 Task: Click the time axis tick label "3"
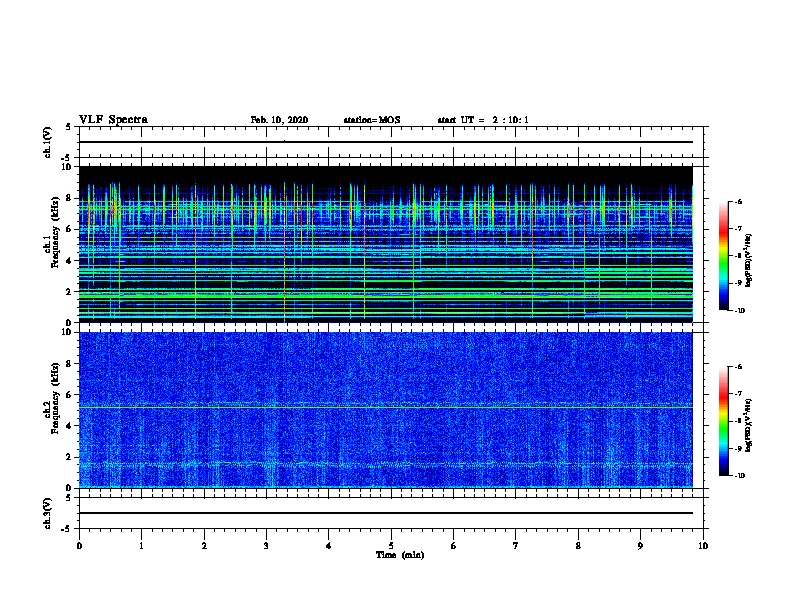(266, 546)
